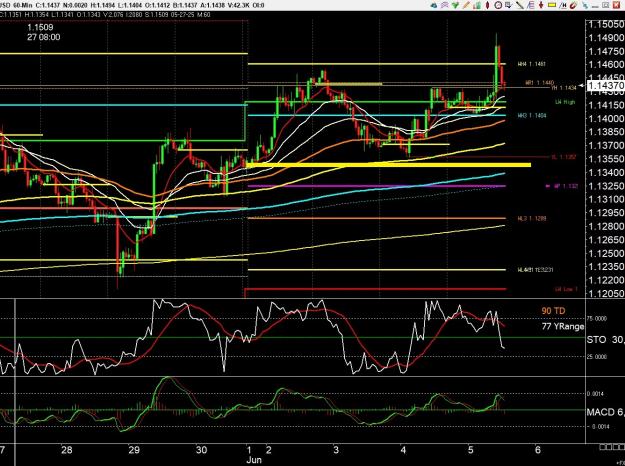Click the monitor with arrow toolbar icon
Screen dimensions: 625x466
tap(509, 5)
